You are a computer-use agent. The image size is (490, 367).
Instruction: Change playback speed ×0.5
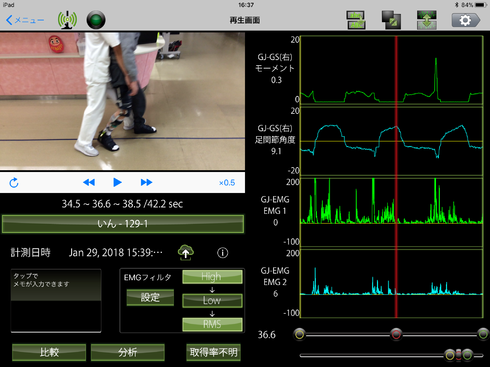click(x=227, y=183)
